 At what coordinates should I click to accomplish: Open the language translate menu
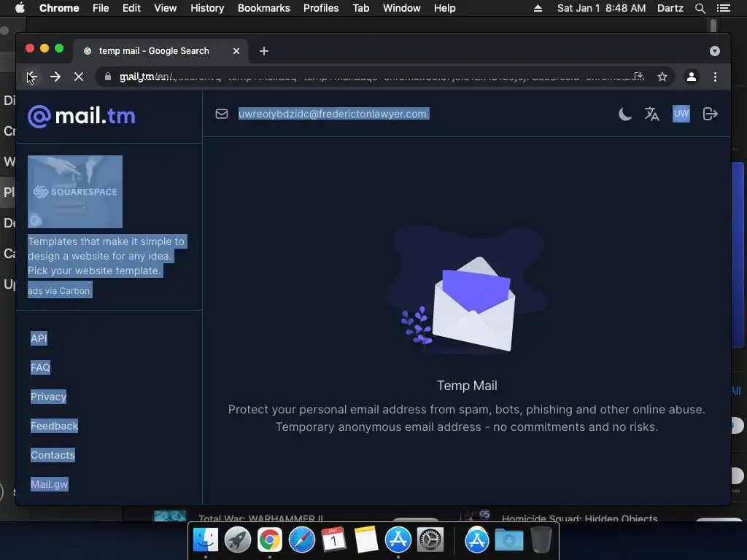[651, 114]
